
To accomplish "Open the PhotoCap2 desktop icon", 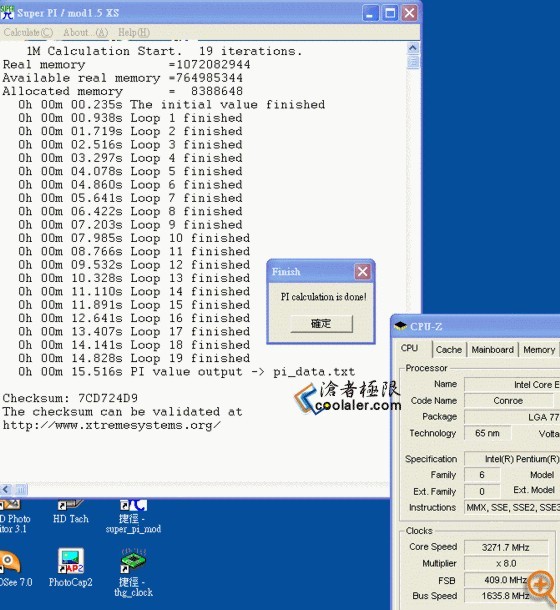I will (70, 568).
